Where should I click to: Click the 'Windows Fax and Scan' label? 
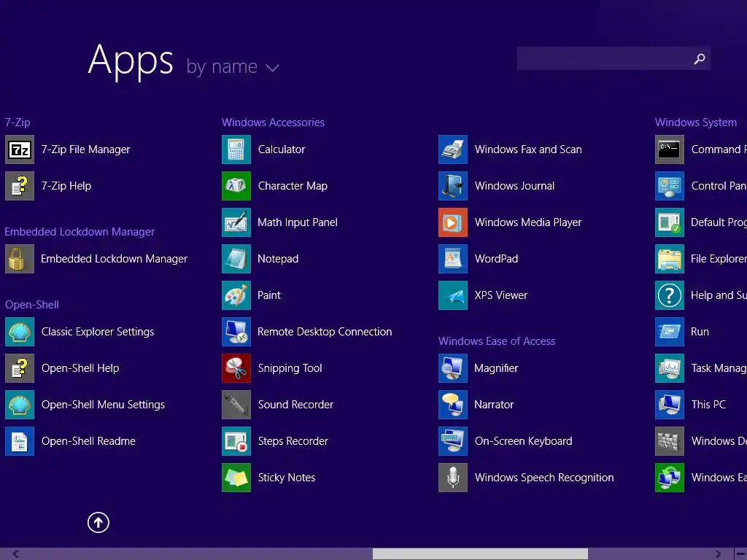tap(528, 149)
